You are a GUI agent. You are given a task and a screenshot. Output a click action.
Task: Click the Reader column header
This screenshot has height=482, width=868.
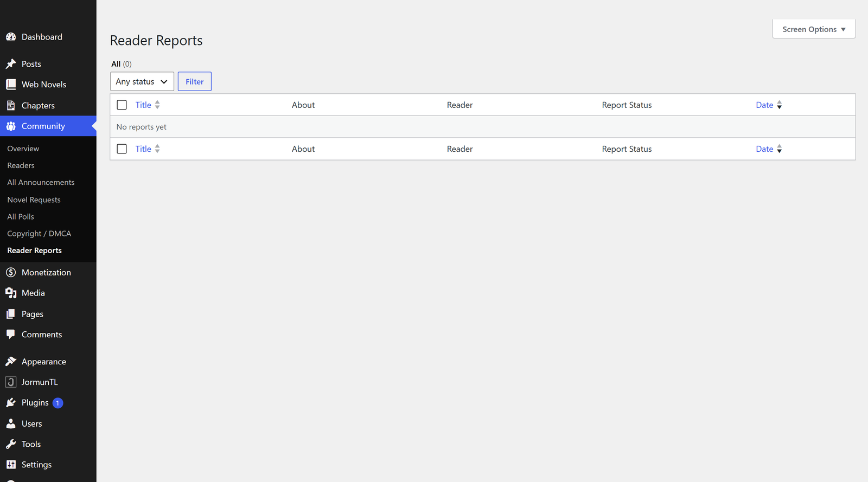tap(460, 105)
